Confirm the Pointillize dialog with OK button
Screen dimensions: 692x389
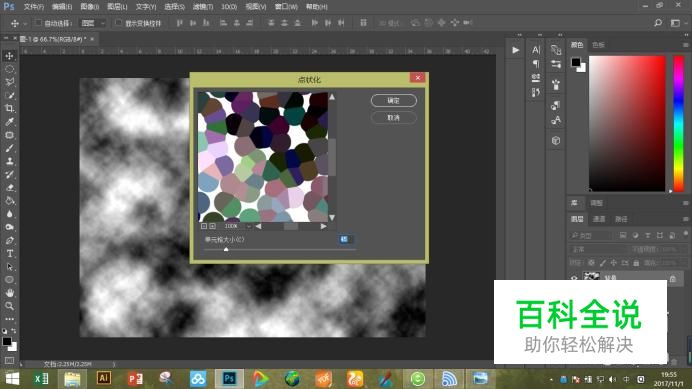394,101
